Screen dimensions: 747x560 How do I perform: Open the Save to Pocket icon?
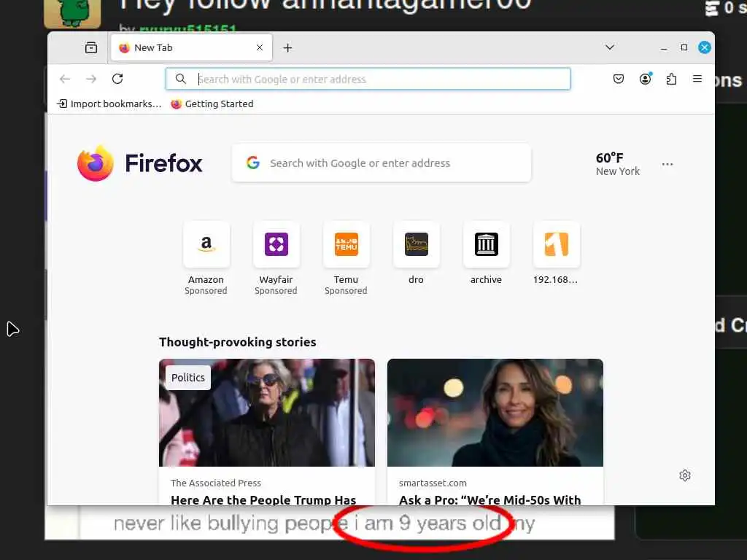tap(619, 79)
